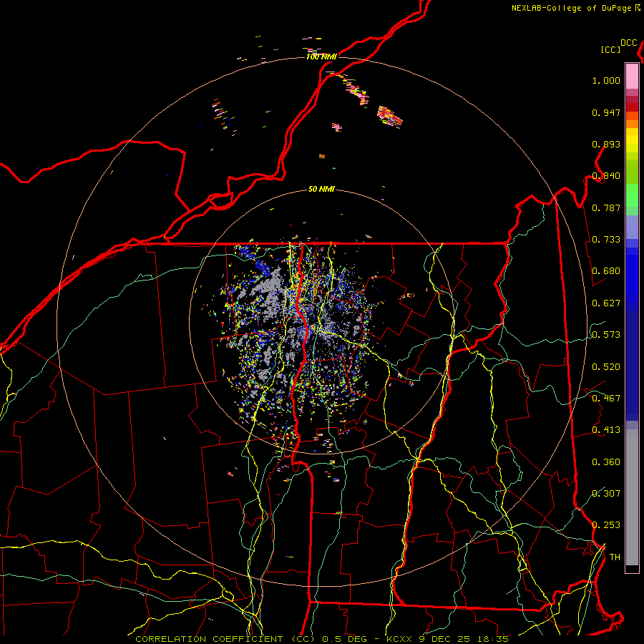The image size is (644, 644).
Task: Pick the yellow color band of the legend
Action: [x=632, y=141]
